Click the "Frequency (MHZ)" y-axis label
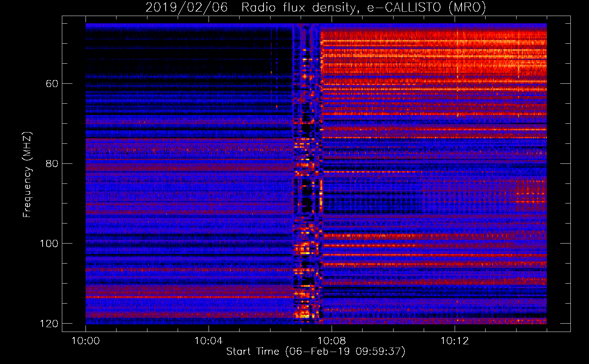The height and width of the screenshot is (364, 589). click(27, 175)
